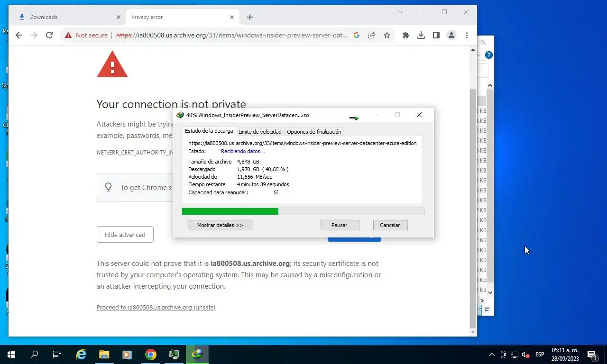607x364 pixels.
Task: Open Internet Download Manager taskbar icon
Action: [x=197, y=355]
